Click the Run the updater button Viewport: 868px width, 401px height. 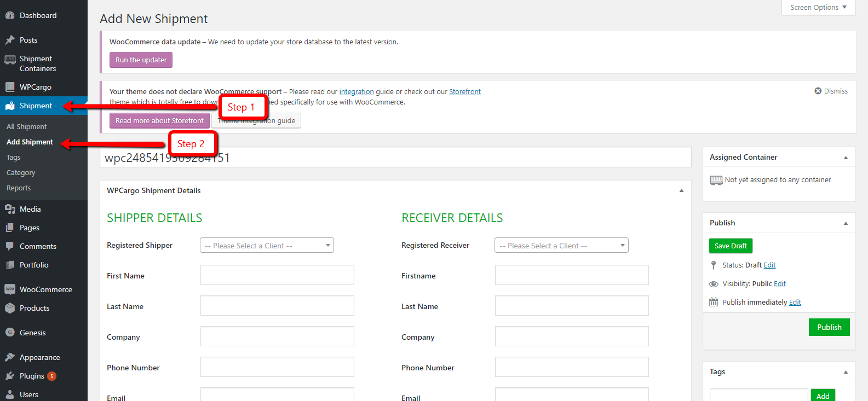click(141, 60)
